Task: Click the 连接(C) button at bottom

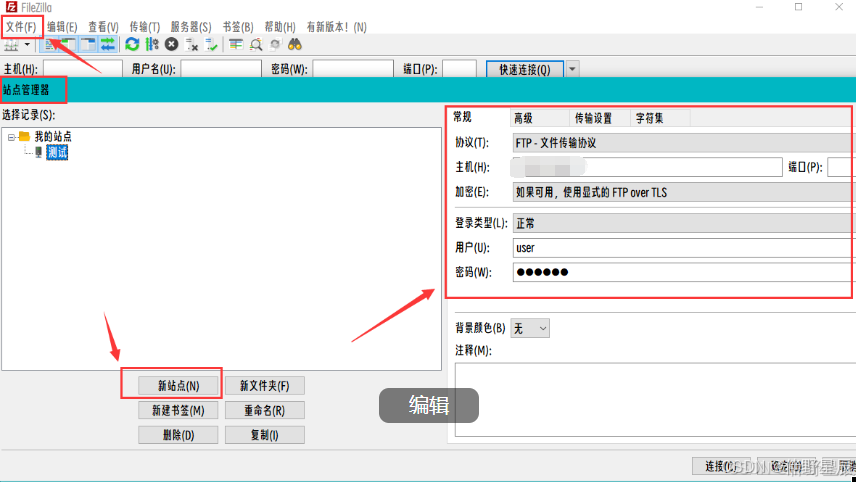Action: (721, 466)
